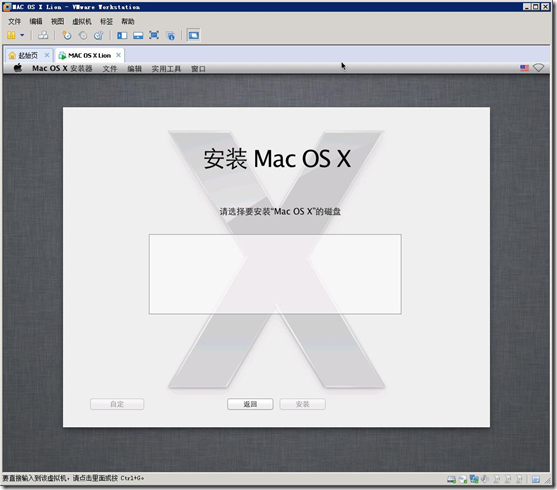Click the US flag input source icon

(524, 68)
